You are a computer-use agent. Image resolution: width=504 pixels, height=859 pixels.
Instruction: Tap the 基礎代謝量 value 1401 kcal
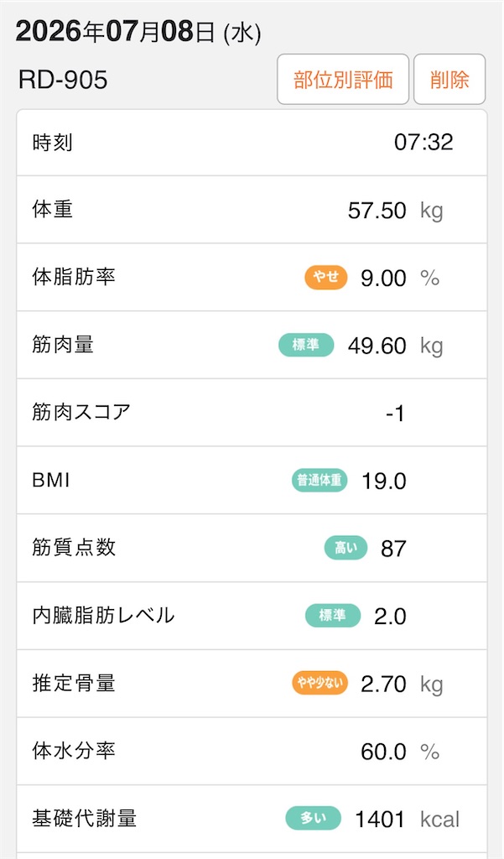[x=408, y=819]
